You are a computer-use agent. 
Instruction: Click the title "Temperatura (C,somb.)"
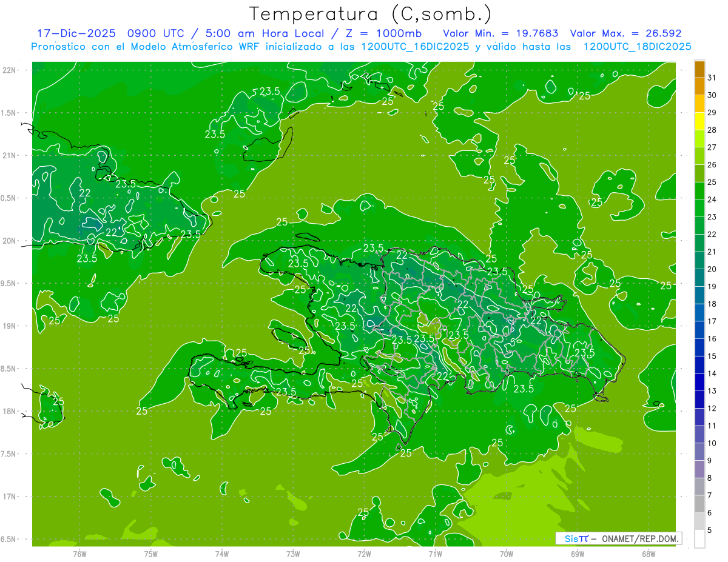(371, 14)
